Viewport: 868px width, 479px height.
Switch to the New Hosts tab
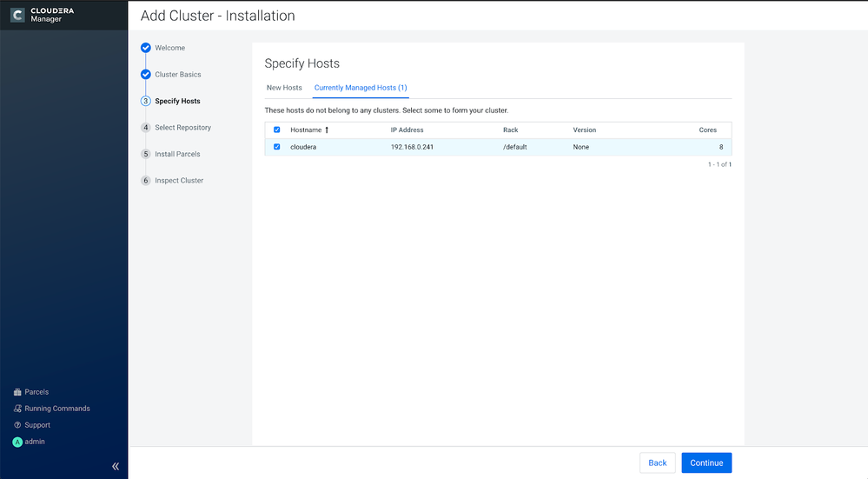coord(284,88)
